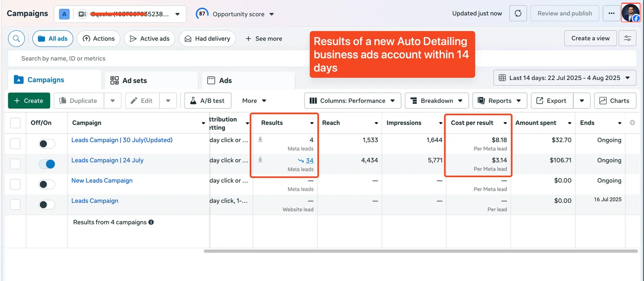Open the view customization sliders icon
This screenshot has height=281, width=644.
click(627, 38)
